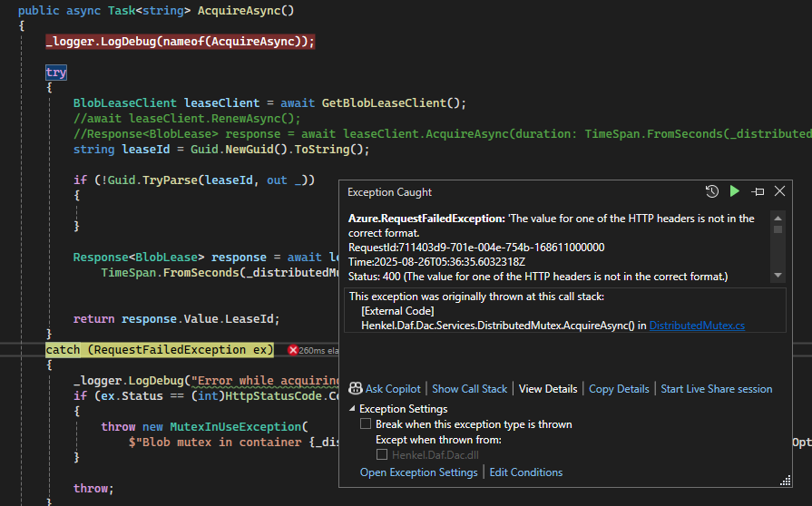Enable Break when this exception type is thrown
Image resolution: width=812 pixels, height=506 pixels.
[x=366, y=424]
